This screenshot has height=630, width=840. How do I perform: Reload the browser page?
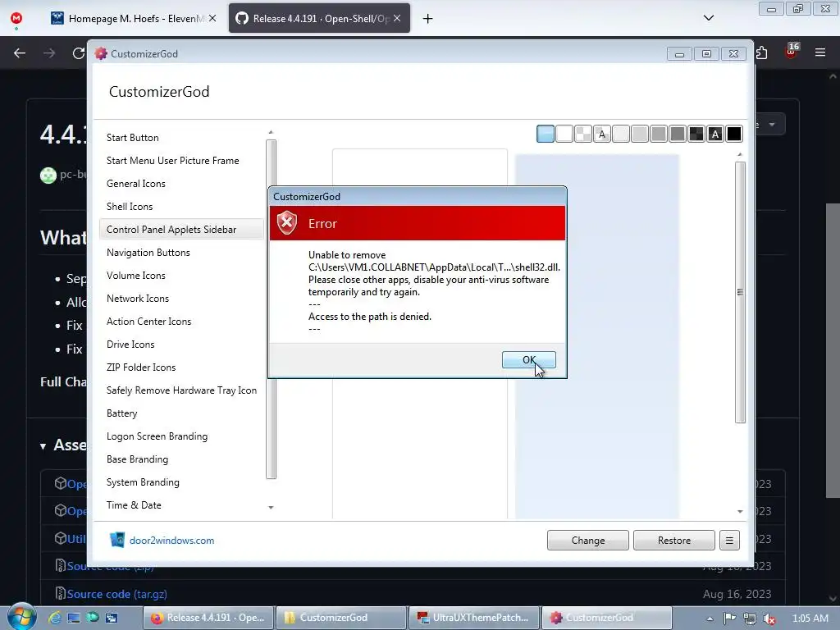click(79, 53)
